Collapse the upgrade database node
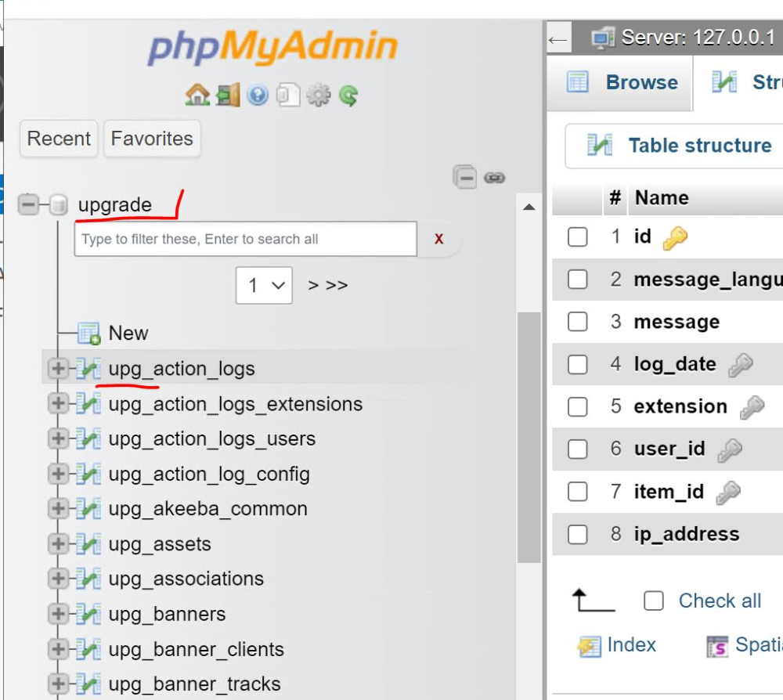Screen dimensions: 783x700 (x=29, y=205)
